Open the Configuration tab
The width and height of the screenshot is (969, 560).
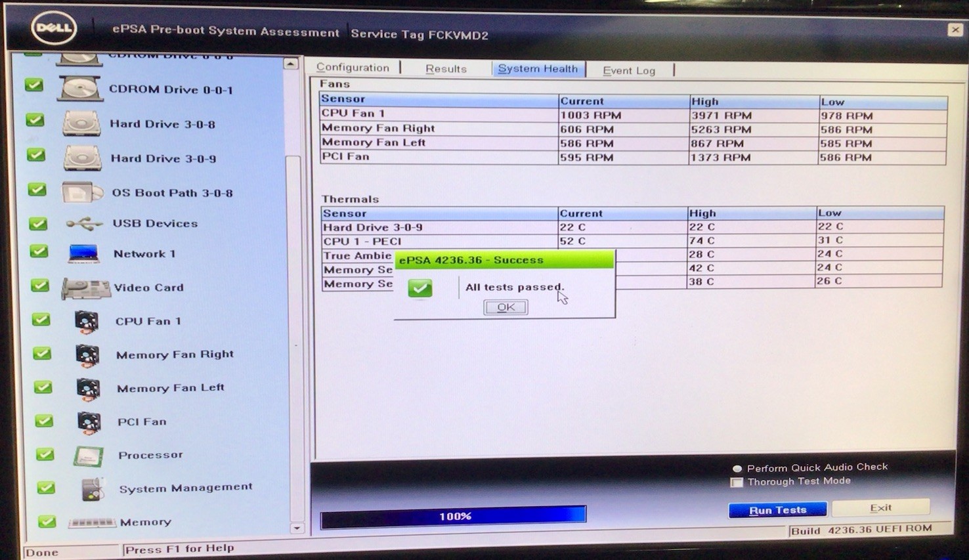tap(353, 67)
